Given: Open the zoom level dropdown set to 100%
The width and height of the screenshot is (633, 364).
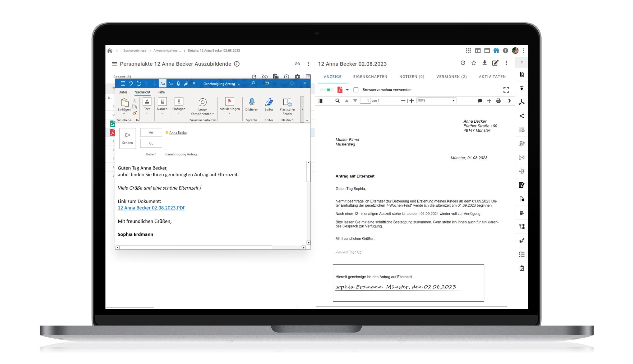Looking at the screenshot, I should tap(436, 100).
